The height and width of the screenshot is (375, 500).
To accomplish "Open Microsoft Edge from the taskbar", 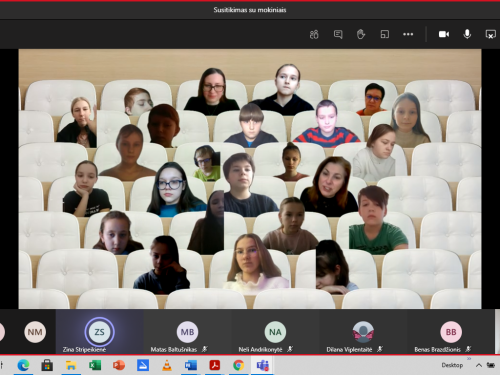I will (23, 365).
